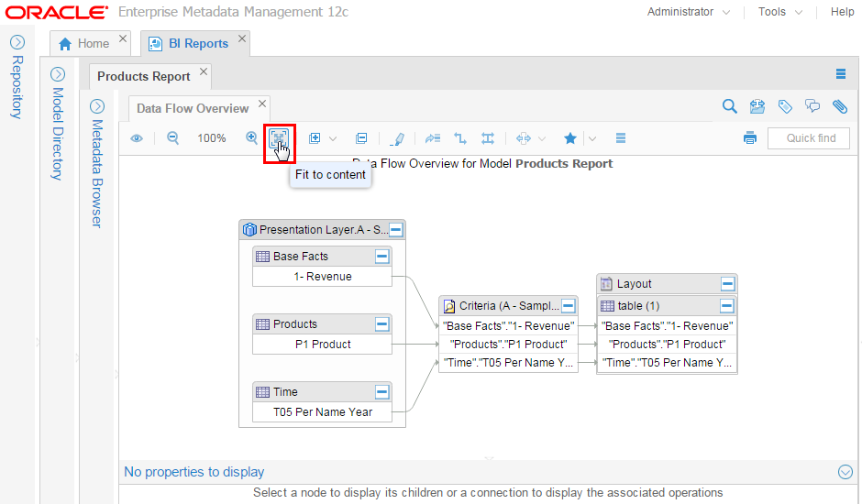Screen dimensions: 862x504
Task: Toggle the eye overview icon
Action: tap(137, 138)
